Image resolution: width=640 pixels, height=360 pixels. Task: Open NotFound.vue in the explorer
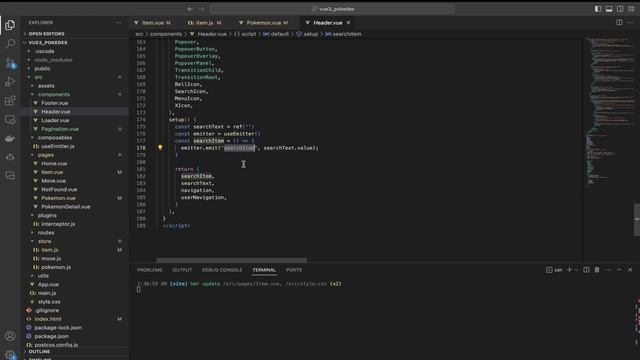pos(59,189)
